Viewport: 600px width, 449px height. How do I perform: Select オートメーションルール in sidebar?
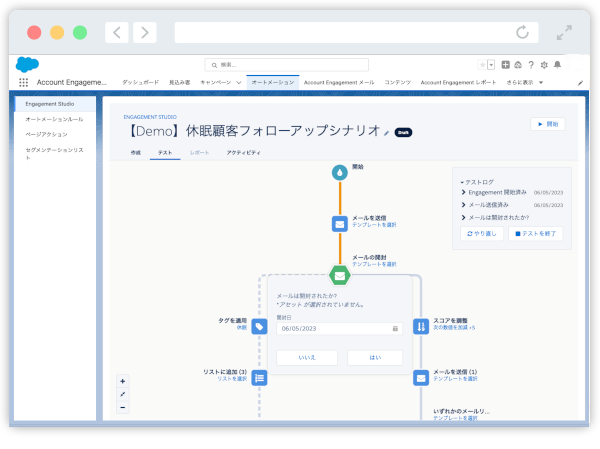coord(55,119)
